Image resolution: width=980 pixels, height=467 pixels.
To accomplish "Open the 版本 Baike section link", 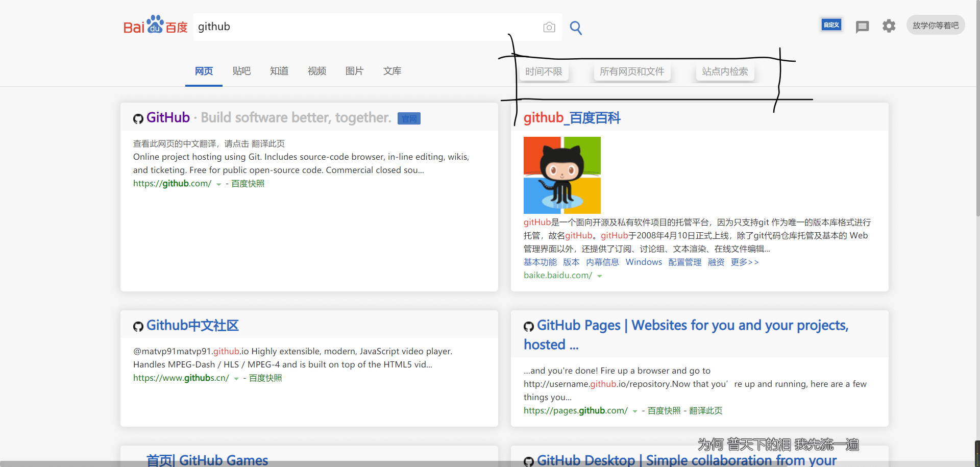I will pyautogui.click(x=571, y=262).
